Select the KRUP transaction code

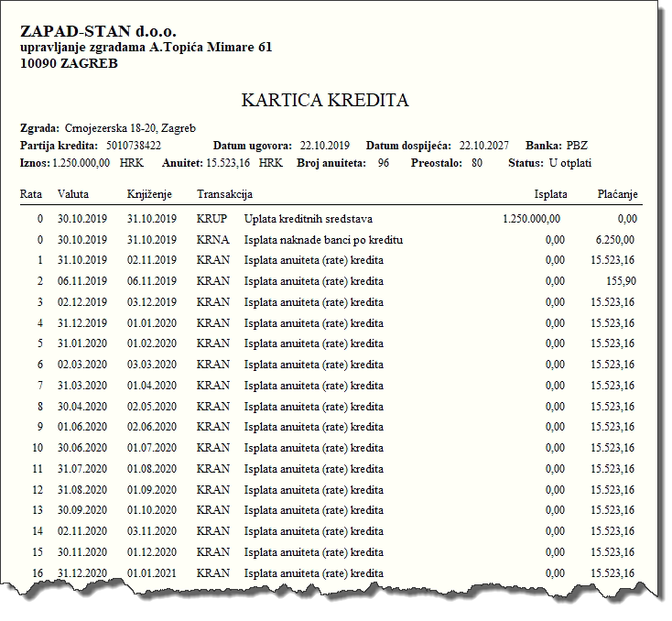(211, 219)
